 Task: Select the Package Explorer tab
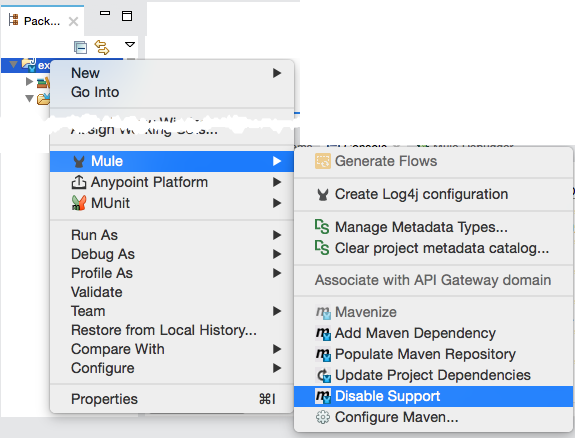tap(42, 21)
